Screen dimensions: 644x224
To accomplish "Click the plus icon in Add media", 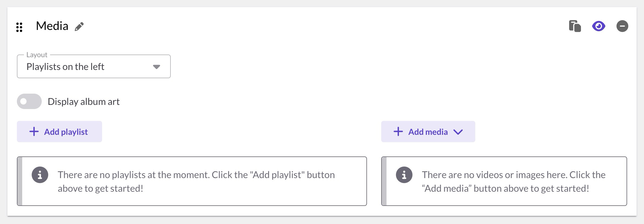I will coord(398,132).
